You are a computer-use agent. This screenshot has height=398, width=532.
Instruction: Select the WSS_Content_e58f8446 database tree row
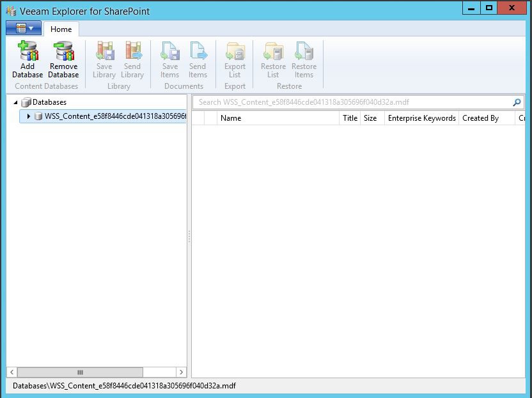point(103,116)
